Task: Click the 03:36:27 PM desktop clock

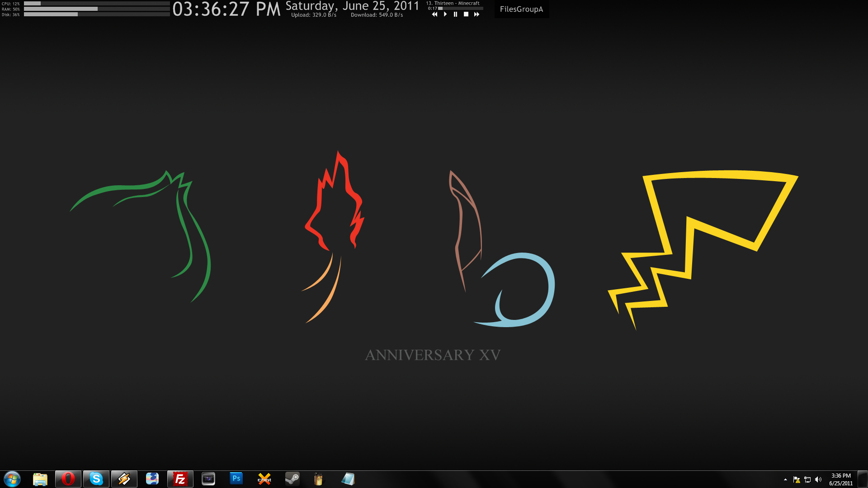Action: pyautogui.click(x=226, y=9)
